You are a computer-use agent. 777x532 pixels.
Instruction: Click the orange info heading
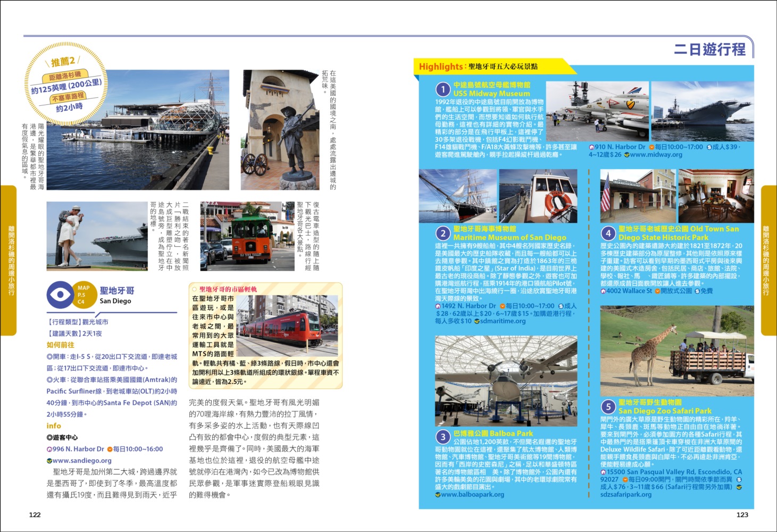pos(54,426)
